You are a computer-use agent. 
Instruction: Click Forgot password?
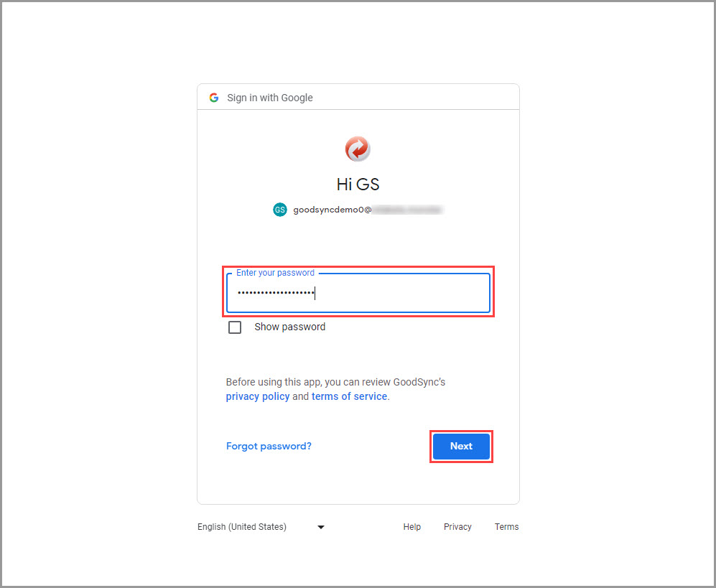click(269, 446)
